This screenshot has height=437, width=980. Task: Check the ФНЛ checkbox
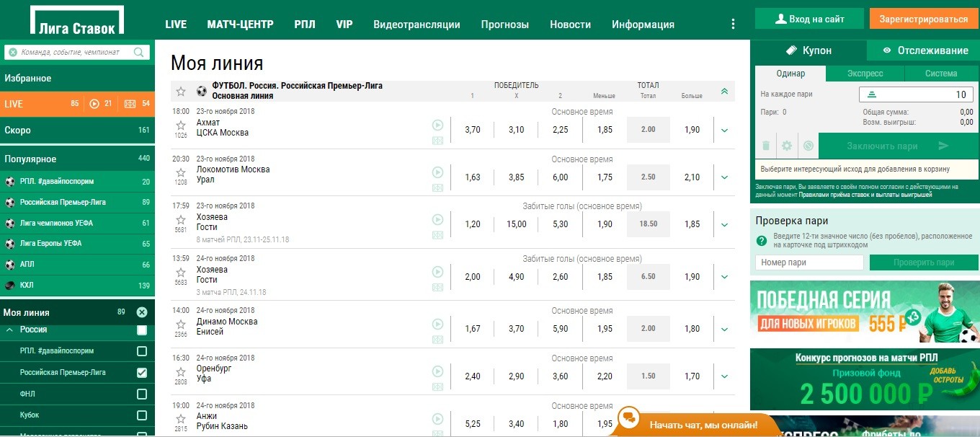click(142, 394)
